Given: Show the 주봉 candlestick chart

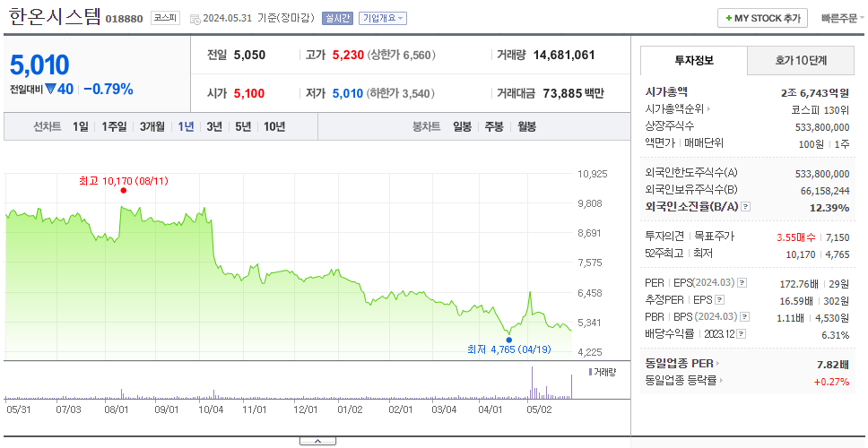Looking at the screenshot, I should coord(494,126).
